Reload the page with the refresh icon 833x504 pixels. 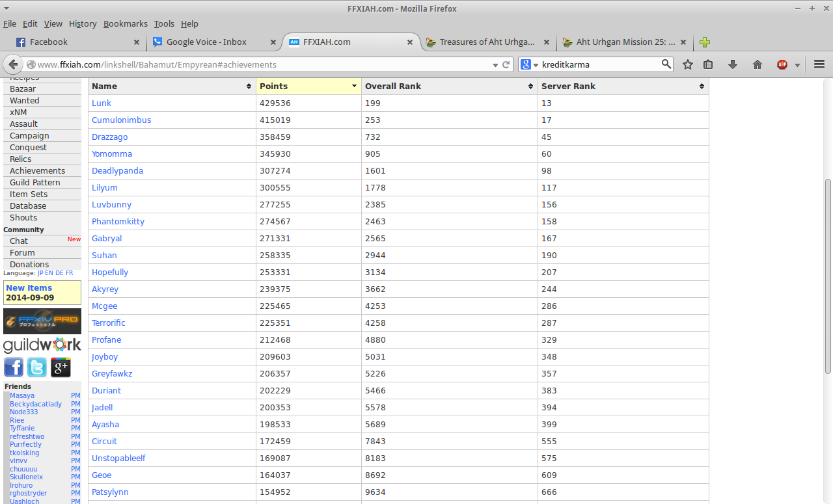[x=506, y=64]
